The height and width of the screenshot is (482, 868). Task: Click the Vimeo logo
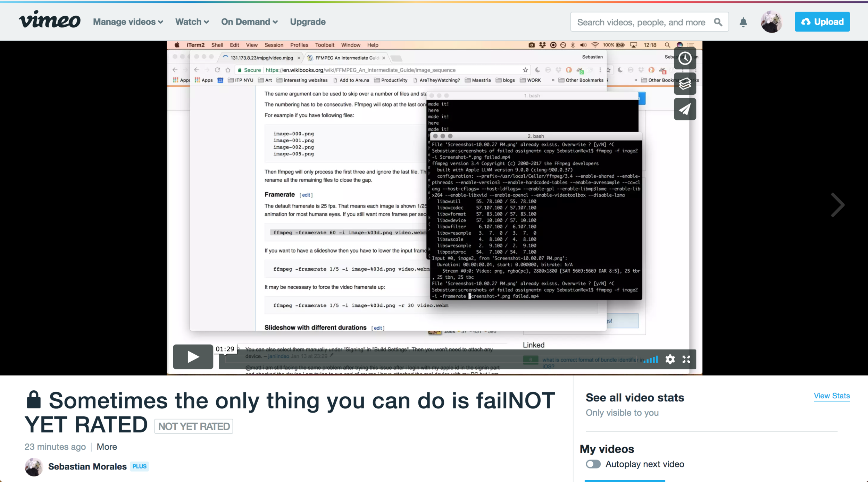click(x=50, y=20)
